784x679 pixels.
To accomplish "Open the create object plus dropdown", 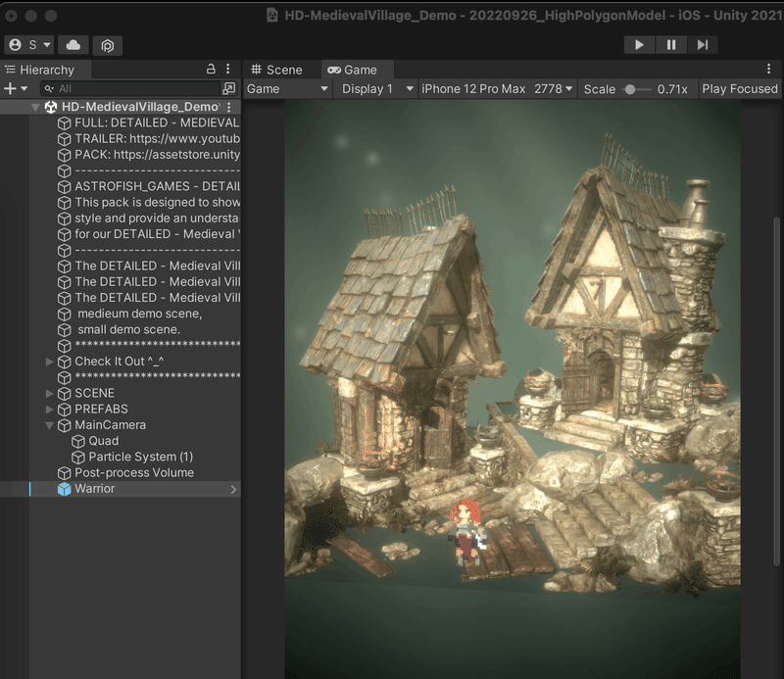I will click(16, 88).
